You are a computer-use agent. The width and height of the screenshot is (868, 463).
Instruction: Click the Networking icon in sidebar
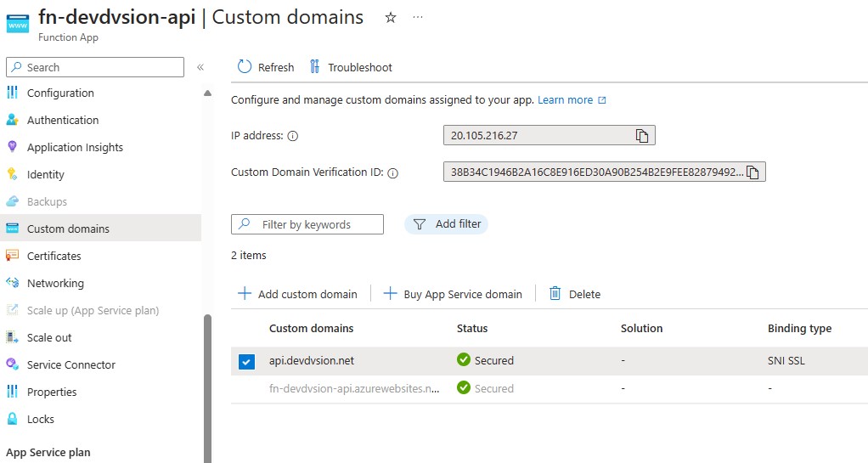[x=12, y=282]
